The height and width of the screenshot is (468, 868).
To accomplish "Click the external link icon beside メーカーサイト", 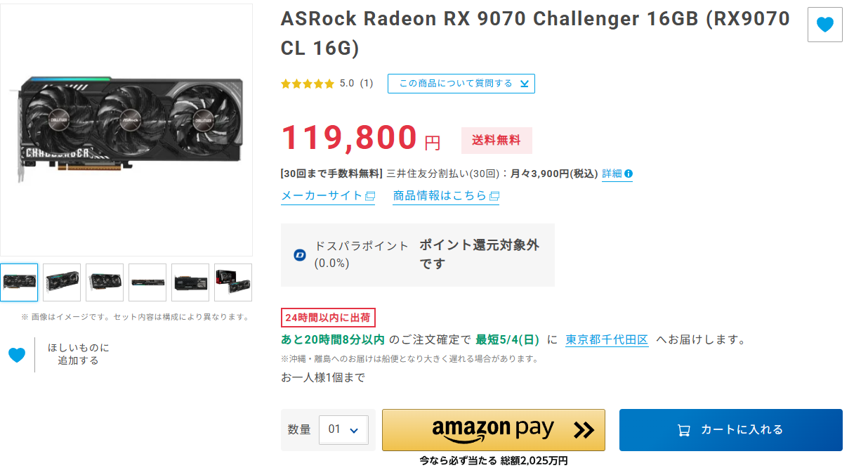I will coord(370,196).
